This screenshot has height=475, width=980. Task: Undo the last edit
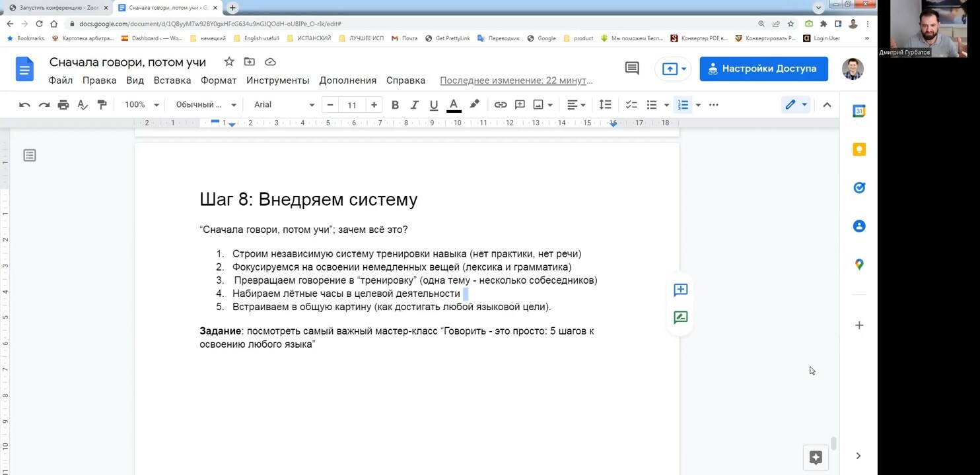click(x=24, y=105)
